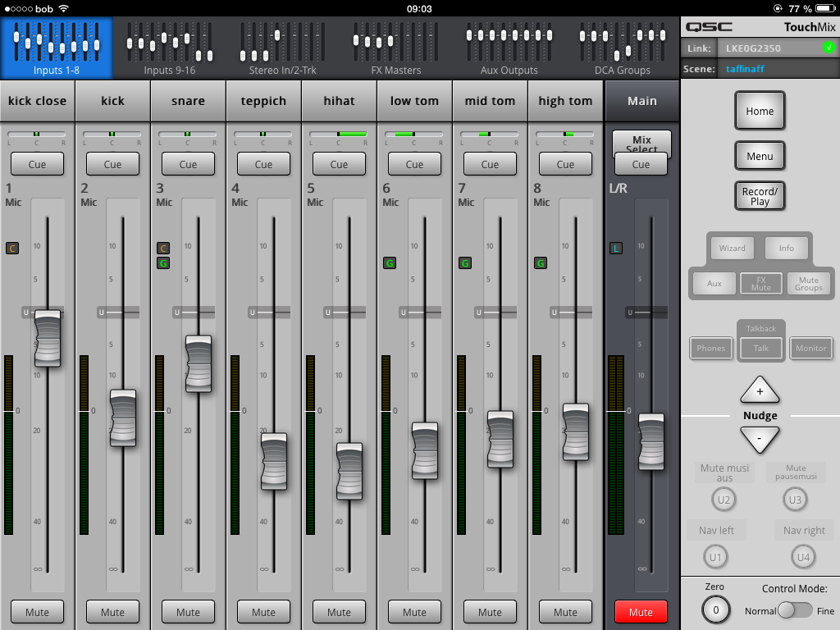Click the Link field LKE0G2350
The image size is (840, 630).
[x=778, y=48]
